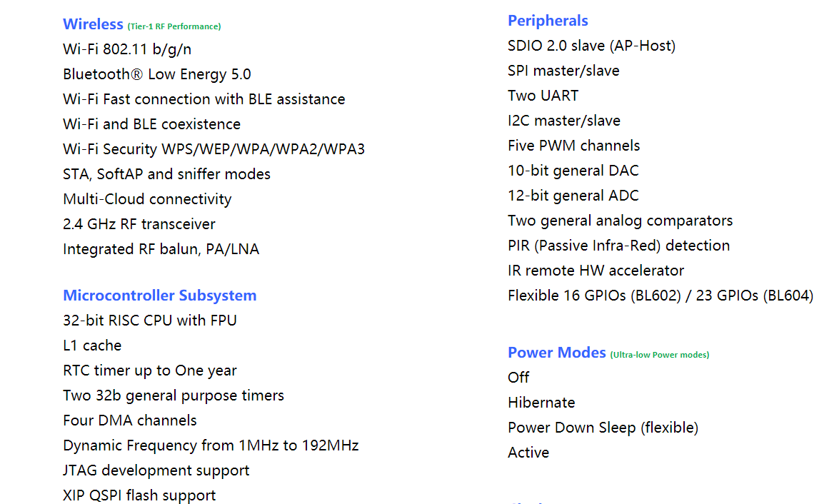Click 'XIP QSPI flash support' line
This screenshot has height=504, width=839.
click(139, 495)
